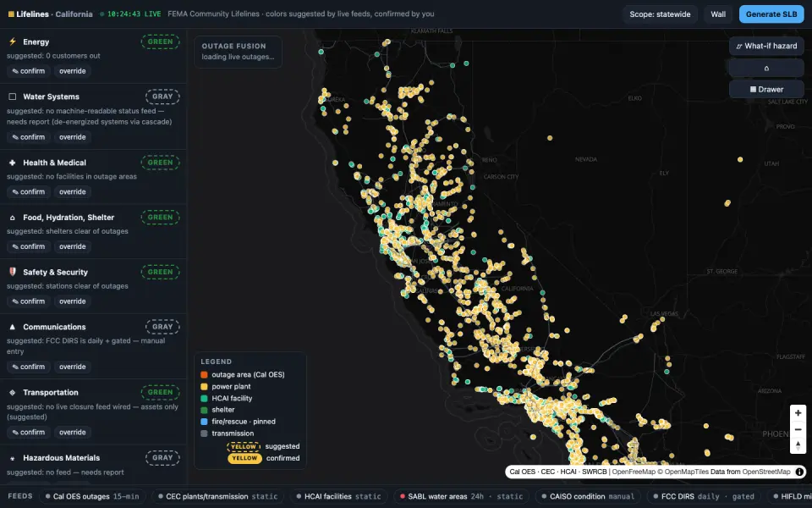812x508 pixels.
Task: Click Safety & Security GREEN badge
Action: [x=160, y=272]
